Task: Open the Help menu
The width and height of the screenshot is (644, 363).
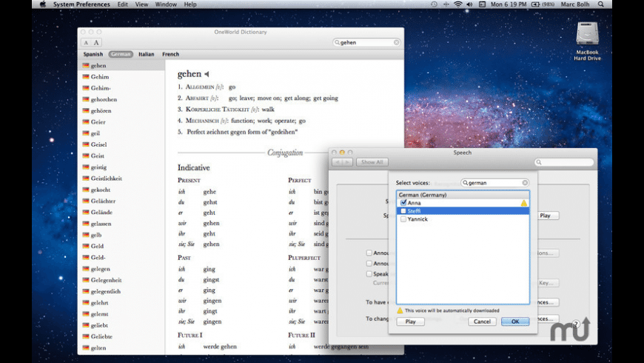Action: click(190, 4)
